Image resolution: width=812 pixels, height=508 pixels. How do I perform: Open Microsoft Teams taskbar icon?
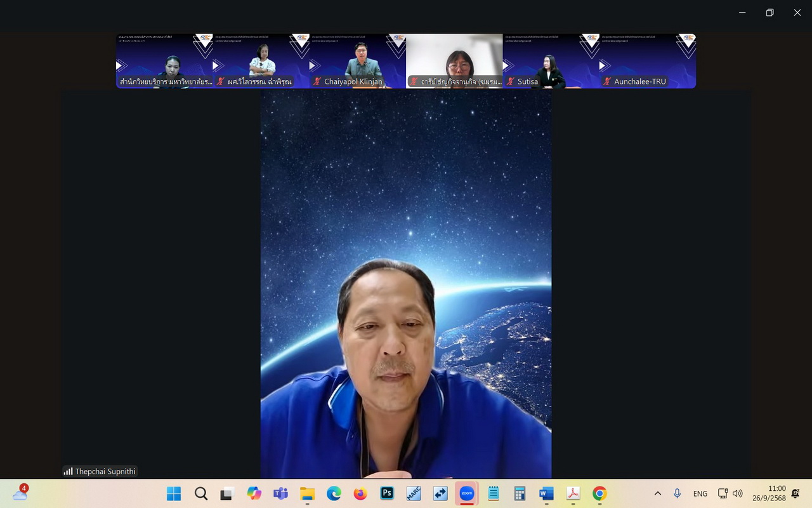tap(280, 493)
